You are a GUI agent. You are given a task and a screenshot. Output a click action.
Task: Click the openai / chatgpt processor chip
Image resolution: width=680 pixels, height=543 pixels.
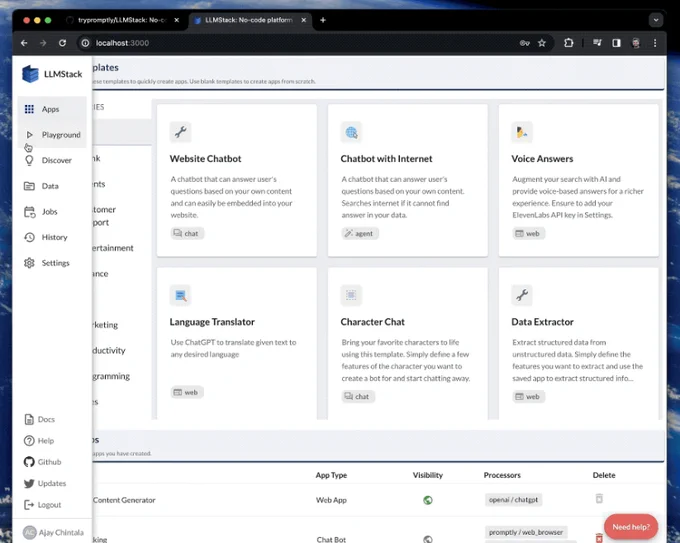click(513, 500)
